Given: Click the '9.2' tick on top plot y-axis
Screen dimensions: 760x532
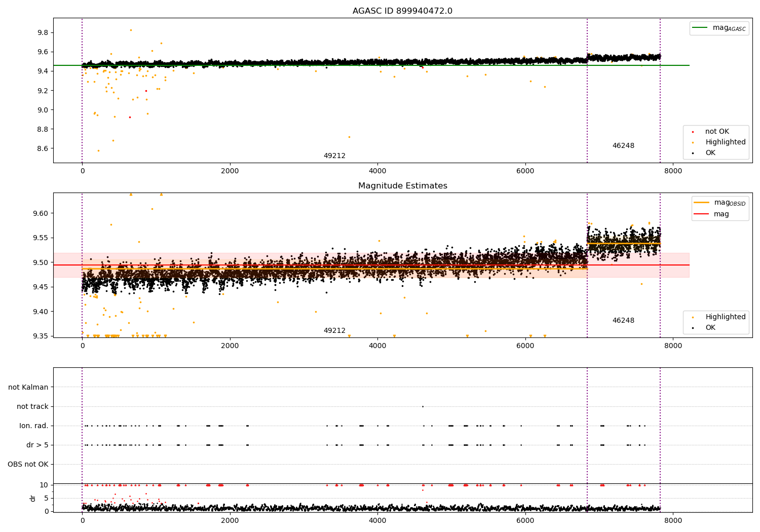Looking at the screenshot, I should (x=43, y=91).
